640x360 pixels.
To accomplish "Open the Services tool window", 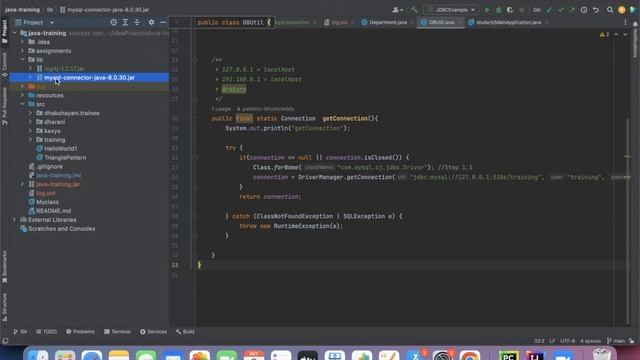I will (153, 332).
